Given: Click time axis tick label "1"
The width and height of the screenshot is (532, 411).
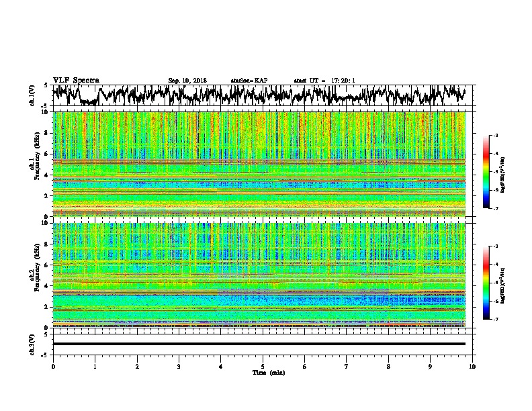Looking at the screenshot, I should (95, 367).
